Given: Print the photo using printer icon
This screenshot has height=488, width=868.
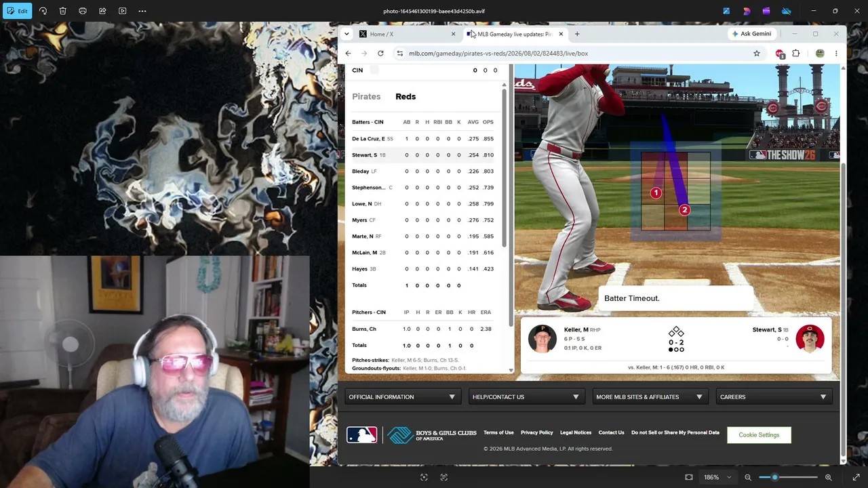Looking at the screenshot, I should pyautogui.click(x=83, y=11).
